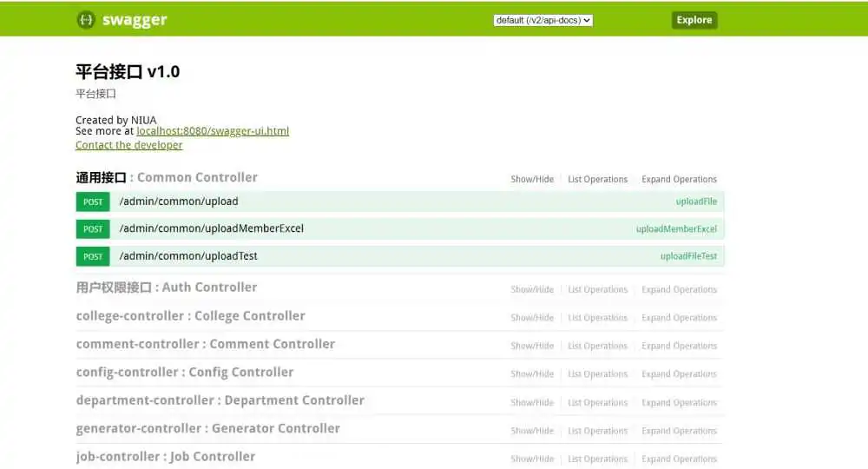The width and height of the screenshot is (868, 469).
Task: Expand the comment-controller section
Action: (x=206, y=345)
